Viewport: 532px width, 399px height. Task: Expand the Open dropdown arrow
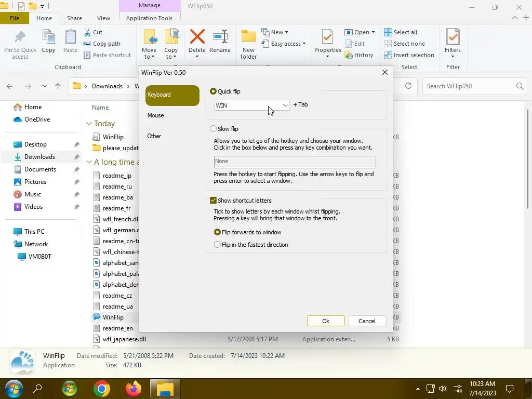coord(373,32)
